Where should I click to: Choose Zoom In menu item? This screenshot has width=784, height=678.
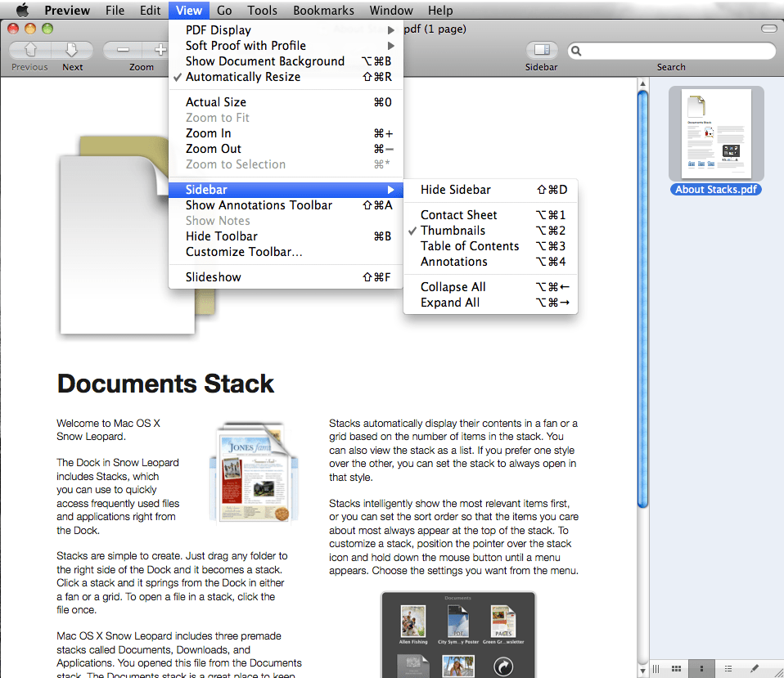286,133
